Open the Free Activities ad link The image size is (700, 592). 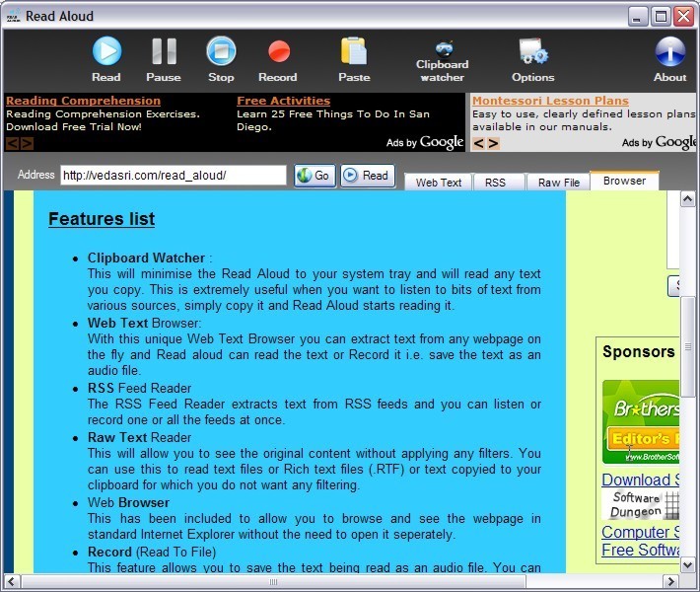pos(284,101)
